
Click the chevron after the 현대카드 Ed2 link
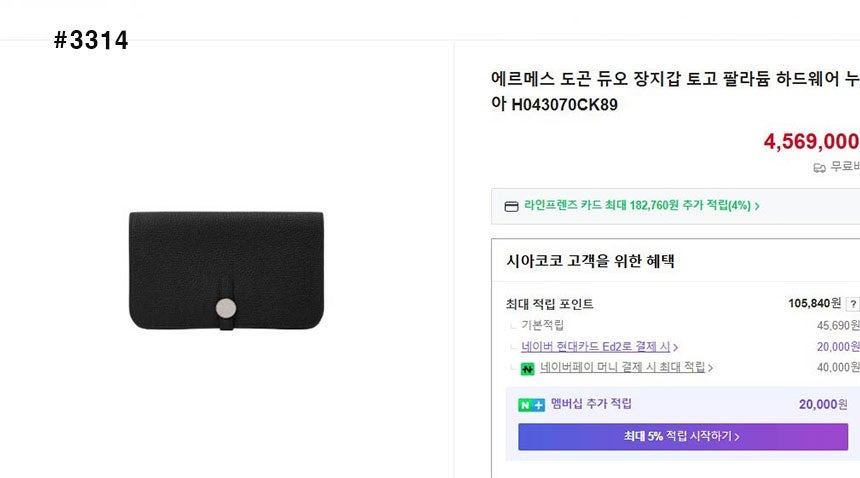pyautogui.click(x=676, y=347)
